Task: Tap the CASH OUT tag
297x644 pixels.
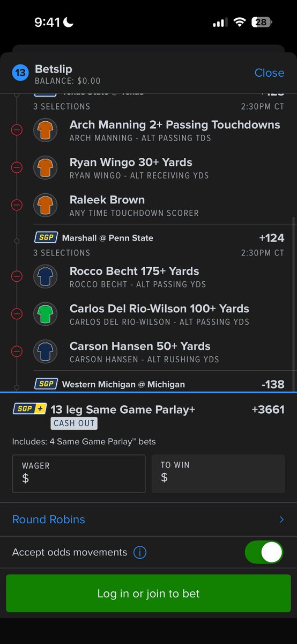Action: [74, 423]
